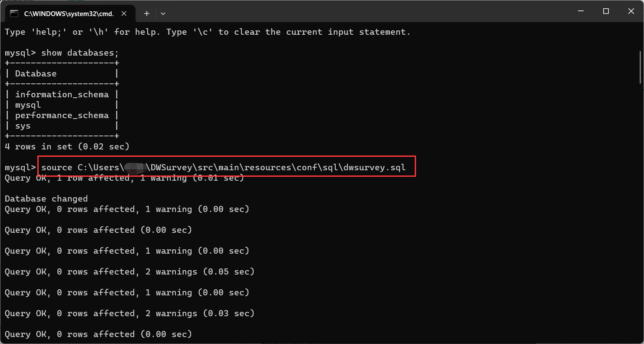Open a new terminal tab with the plus button
The width and height of the screenshot is (644, 344).
[146, 13]
